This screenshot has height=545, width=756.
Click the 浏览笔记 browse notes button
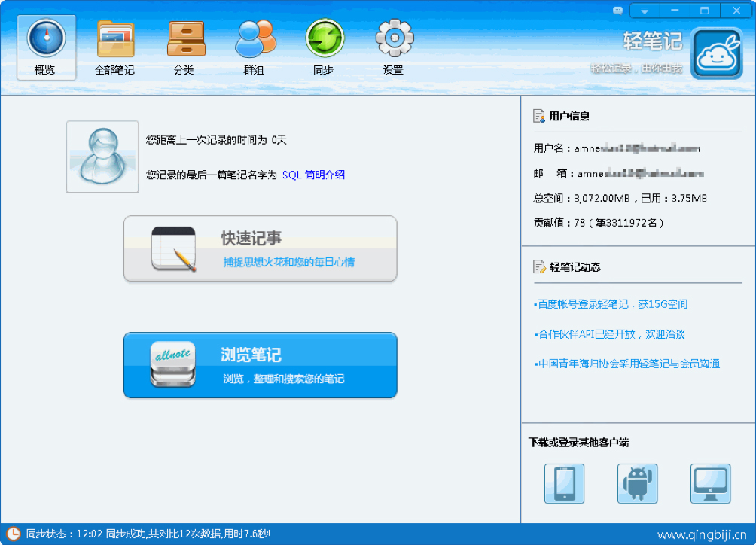tap(261, 365)
